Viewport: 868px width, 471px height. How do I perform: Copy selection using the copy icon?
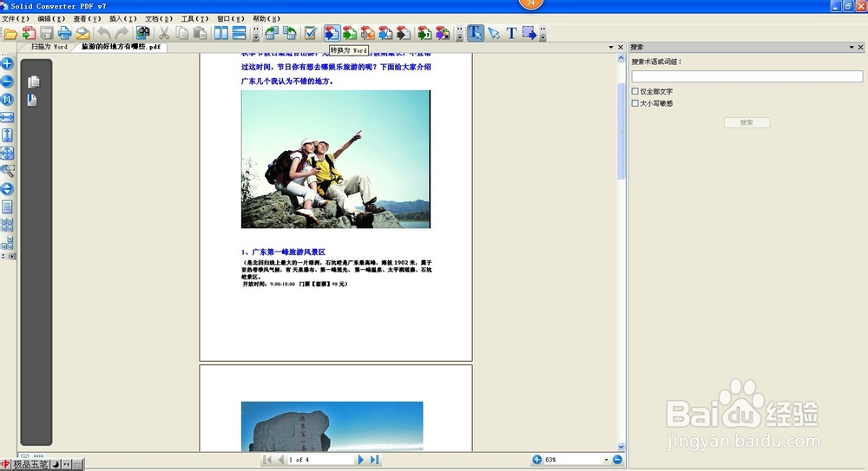coord(181,34)
